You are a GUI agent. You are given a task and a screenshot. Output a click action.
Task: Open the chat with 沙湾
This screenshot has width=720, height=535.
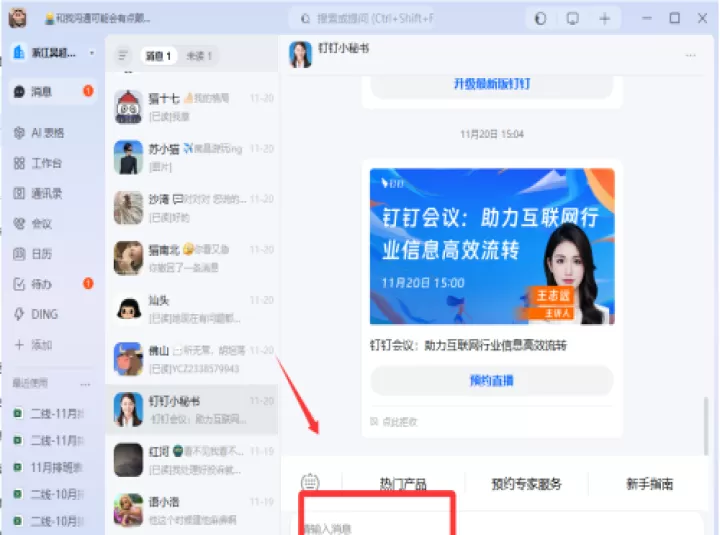pyautogui.click(x=192, y=208)
